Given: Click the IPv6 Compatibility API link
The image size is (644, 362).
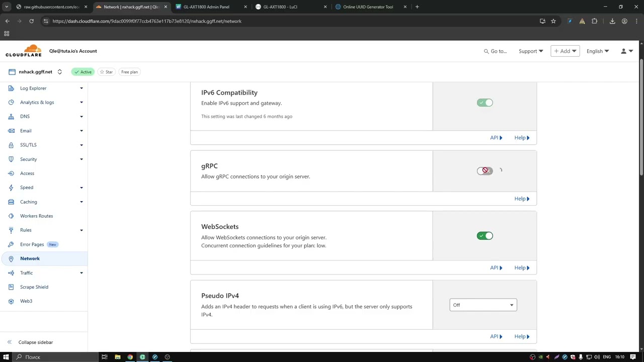Looking at the screenshot, I should point(496,138).
